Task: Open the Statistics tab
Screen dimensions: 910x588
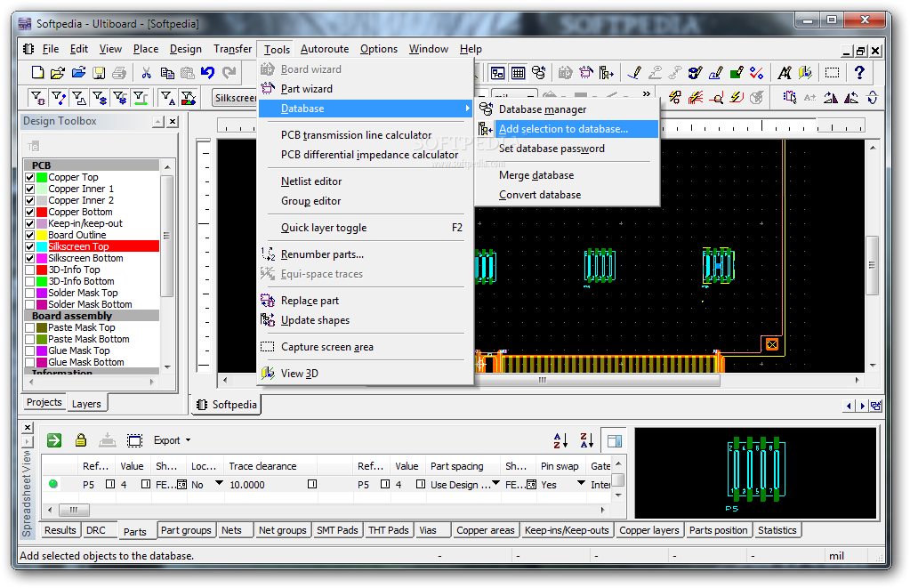Action: [x=777, y=530]
